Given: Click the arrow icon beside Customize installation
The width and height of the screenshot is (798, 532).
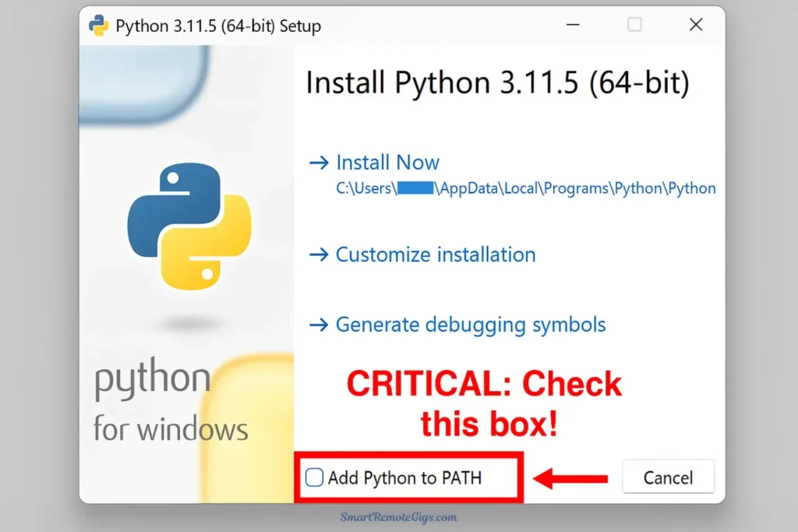Looking at the screenshot, I should (x=320, y=255).
